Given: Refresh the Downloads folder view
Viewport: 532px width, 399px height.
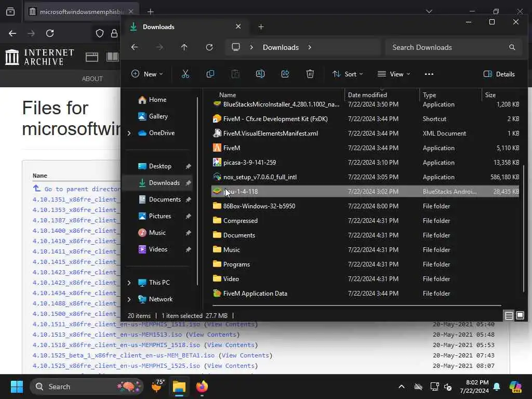Looking at the screenshot, I should click(209, 47).
